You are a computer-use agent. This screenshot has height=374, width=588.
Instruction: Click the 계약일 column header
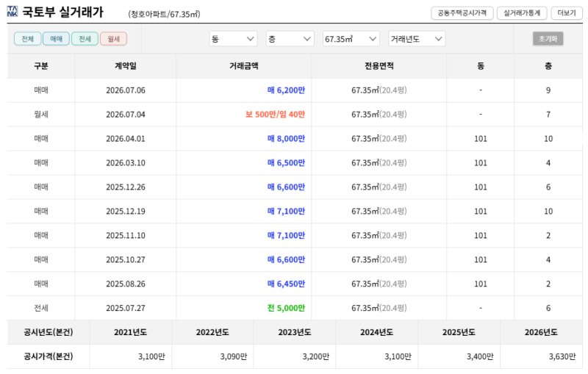[125, 66]
